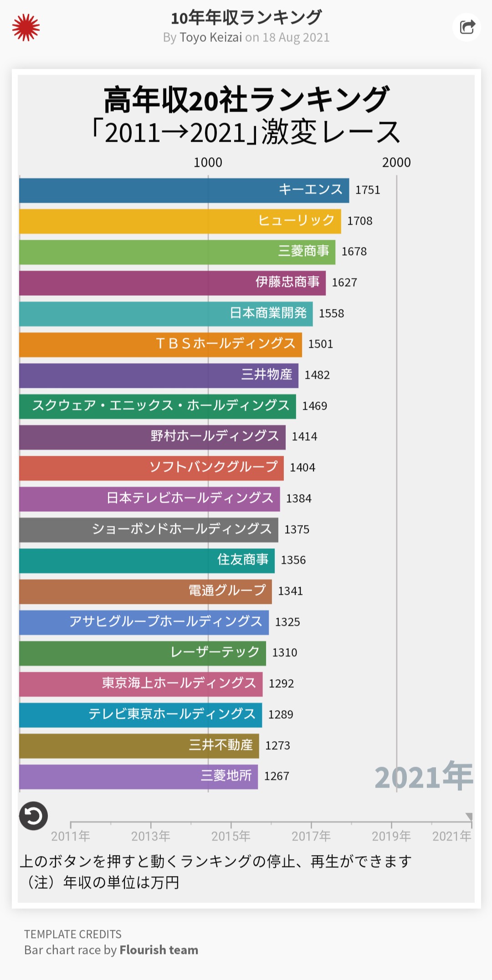Select the yellow ヒューリック bar
492x980 pixels.
tap(180, 222)
